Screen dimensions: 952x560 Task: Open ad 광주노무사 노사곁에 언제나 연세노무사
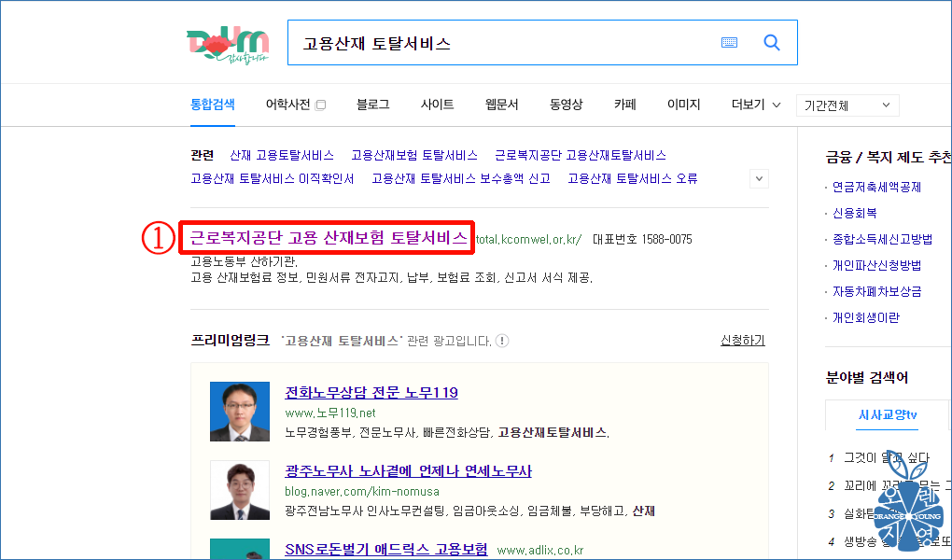[408, 470]
